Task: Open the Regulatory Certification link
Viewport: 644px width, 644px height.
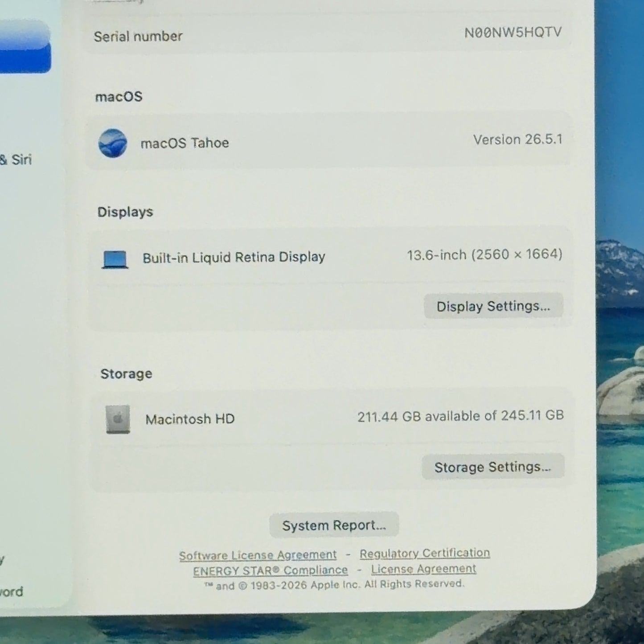Action: click(x=425, y=553)
